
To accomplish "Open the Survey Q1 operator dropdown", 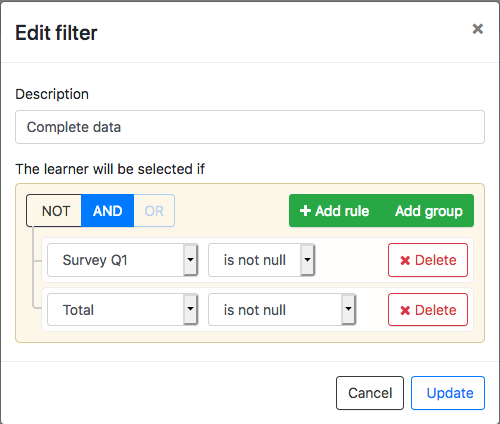I will pos(261,260).
